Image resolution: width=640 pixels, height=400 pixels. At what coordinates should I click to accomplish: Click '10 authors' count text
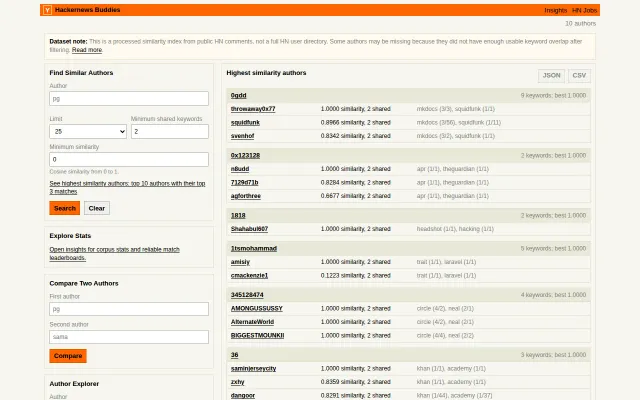(580, 24)
